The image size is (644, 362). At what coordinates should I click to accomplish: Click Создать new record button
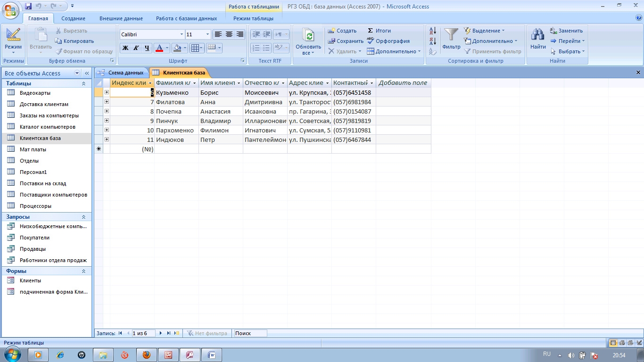343,31
